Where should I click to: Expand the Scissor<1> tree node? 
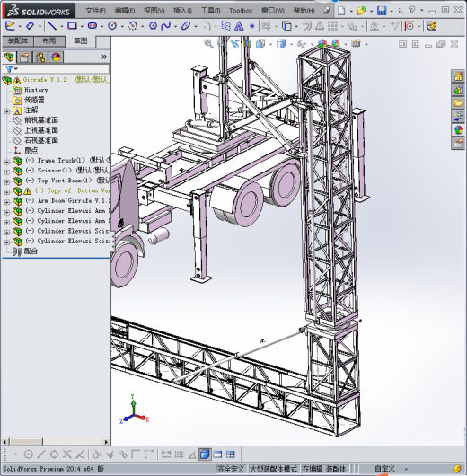point(6,172)
